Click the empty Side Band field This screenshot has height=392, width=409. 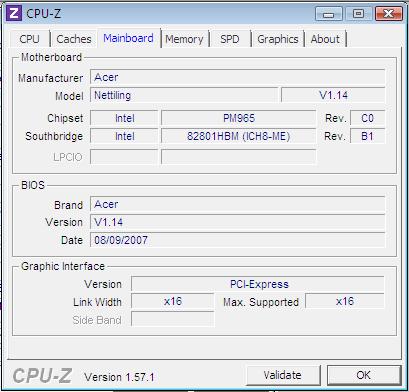(173, 319)
